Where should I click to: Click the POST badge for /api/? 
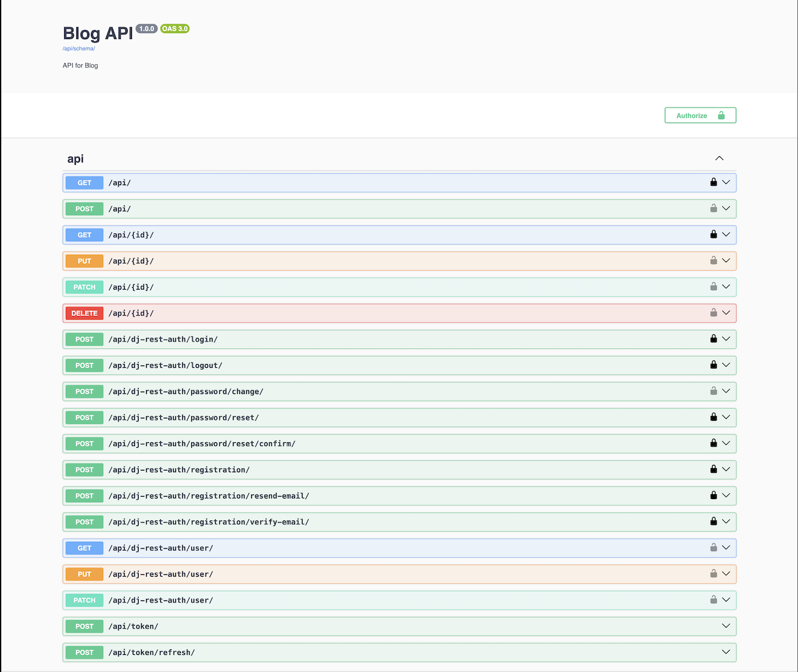coord(84,209)
